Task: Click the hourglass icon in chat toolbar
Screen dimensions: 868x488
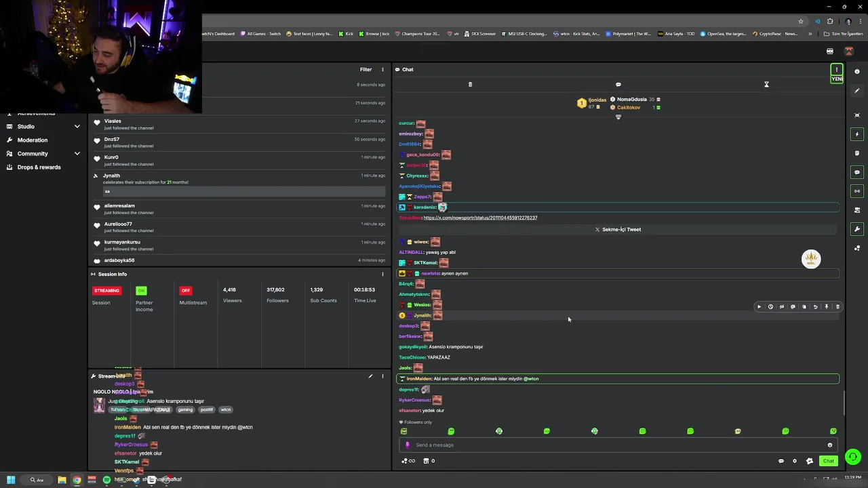Action: click(x=766, y=85)
